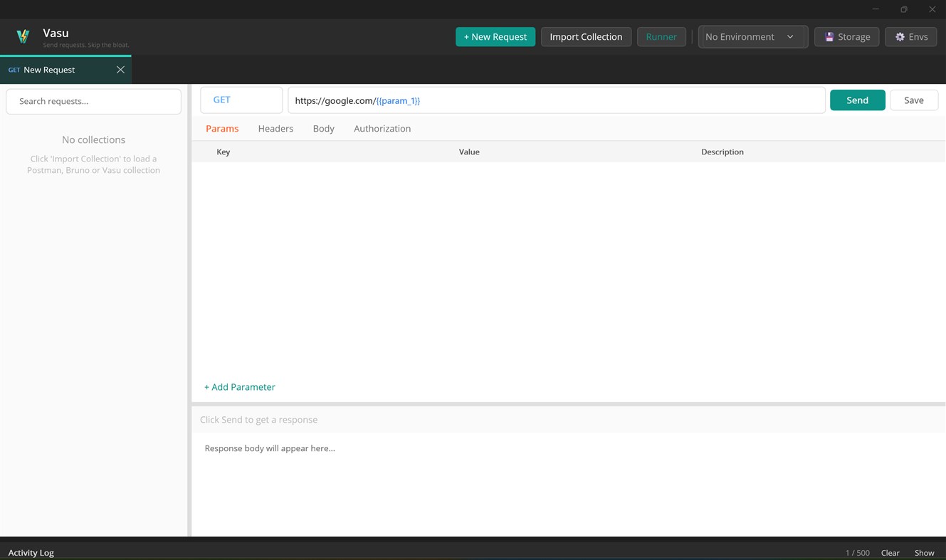Open the Runner
946x560 pixels.
click(661, 37)
